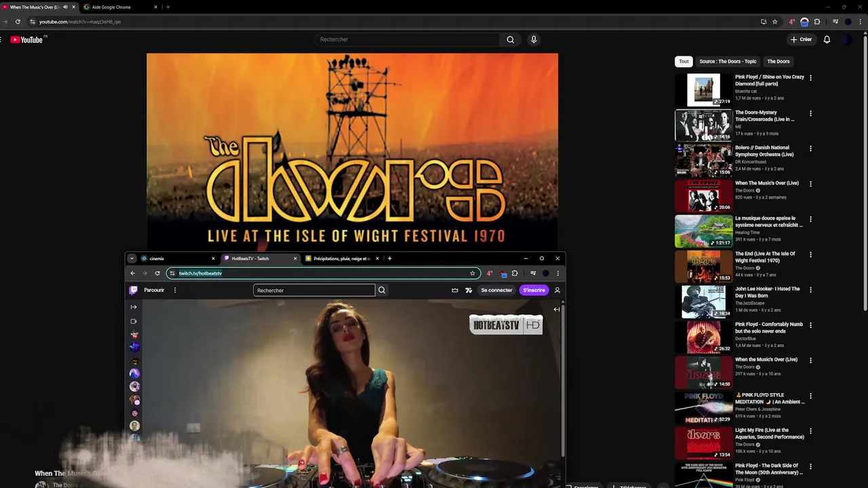Open extensions puzzle icon in Twitch window
The image size is (868, 488).
[515, 273]
